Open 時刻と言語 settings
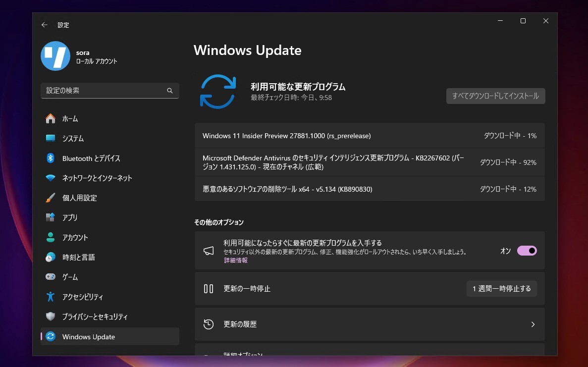The image size is (588, 367). coord(110,257)
